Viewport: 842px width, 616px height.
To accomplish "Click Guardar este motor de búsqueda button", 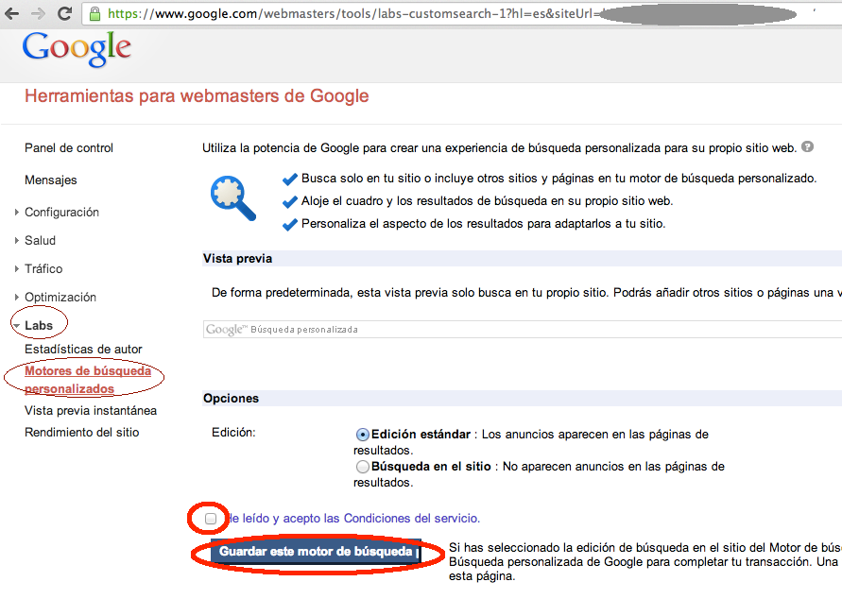I will point(316,552).
